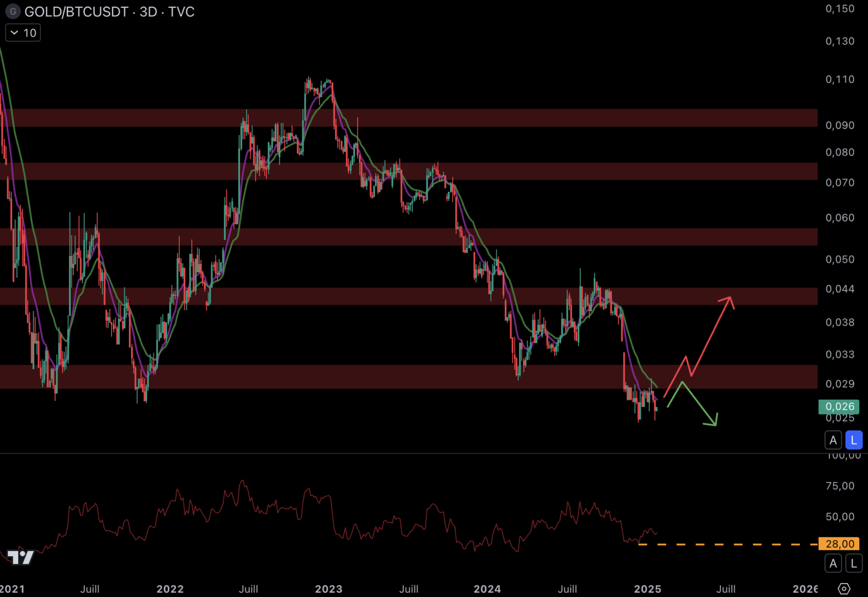The image size is (868, 597).
Task: Click the 0,110 price axis label
Action: pos(839,80)
